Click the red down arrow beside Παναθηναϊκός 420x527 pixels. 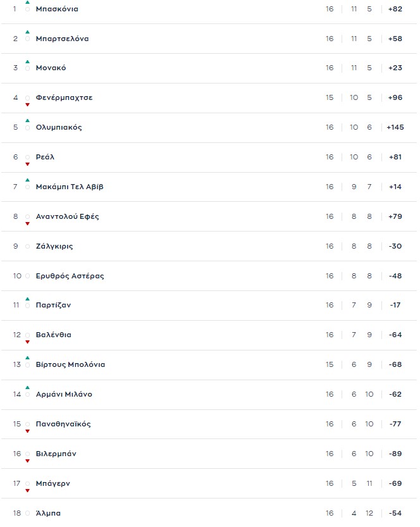pos(27,431)
